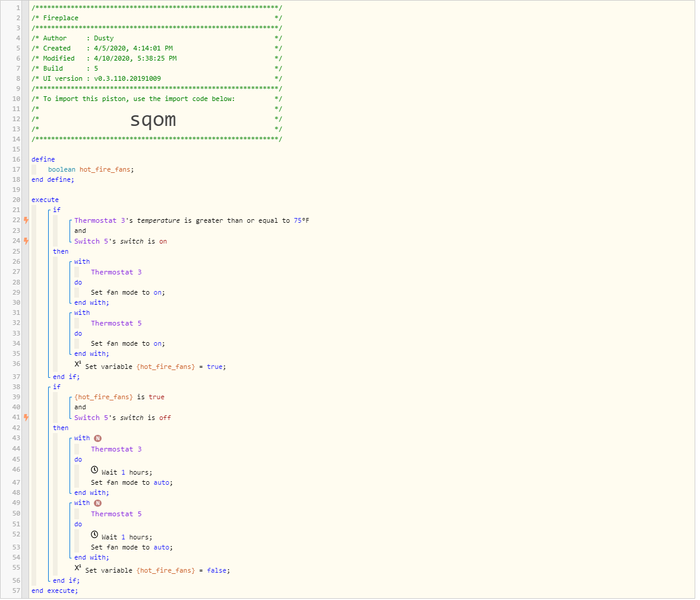Screen dimensions: 700x600
Task: Click the 'off' switch value on line 41
Action: pos(165,418)
